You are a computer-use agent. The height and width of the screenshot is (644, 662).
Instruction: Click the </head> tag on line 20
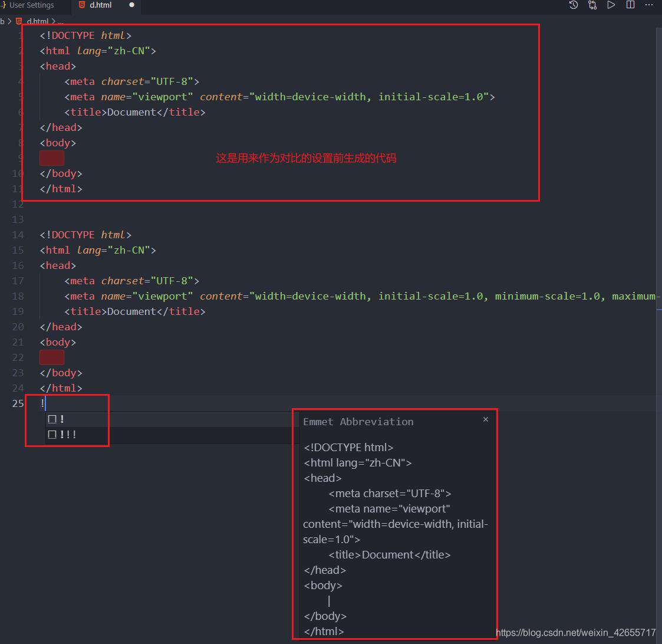[61, 327]
